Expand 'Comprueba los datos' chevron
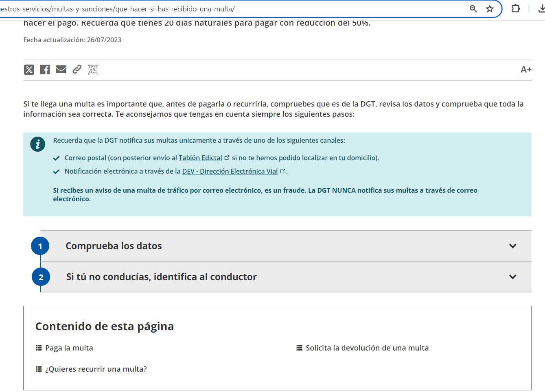 512,246
